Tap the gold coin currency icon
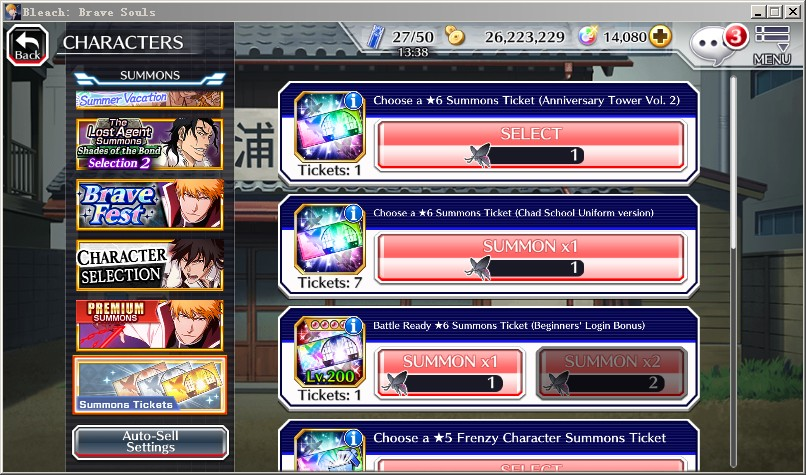The image size is (806, 475). point(455,36)
